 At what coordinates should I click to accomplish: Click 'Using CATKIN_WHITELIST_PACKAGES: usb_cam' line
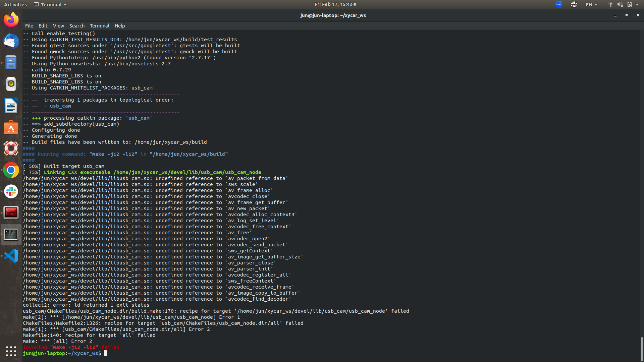coord(88,88)
